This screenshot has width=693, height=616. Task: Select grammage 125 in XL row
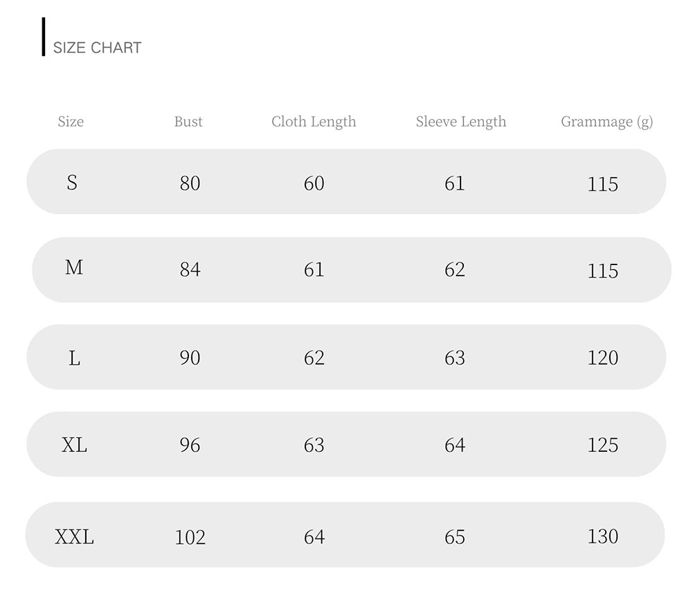[602, 445]
